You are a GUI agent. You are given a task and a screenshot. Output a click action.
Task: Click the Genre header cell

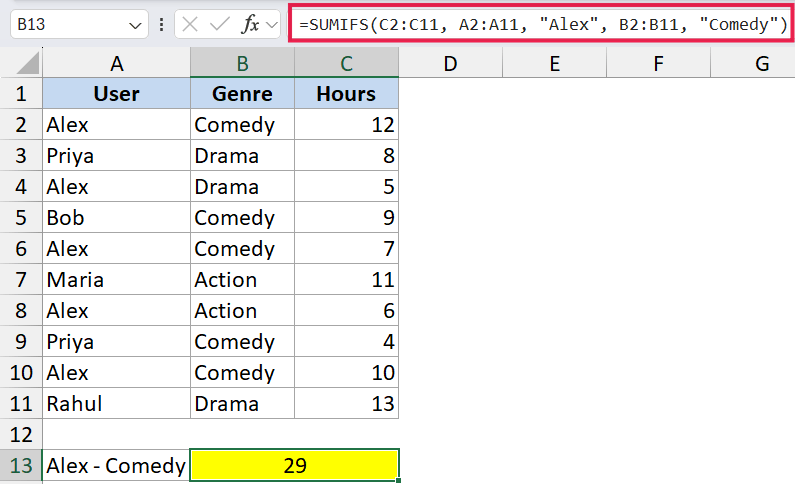242,94
